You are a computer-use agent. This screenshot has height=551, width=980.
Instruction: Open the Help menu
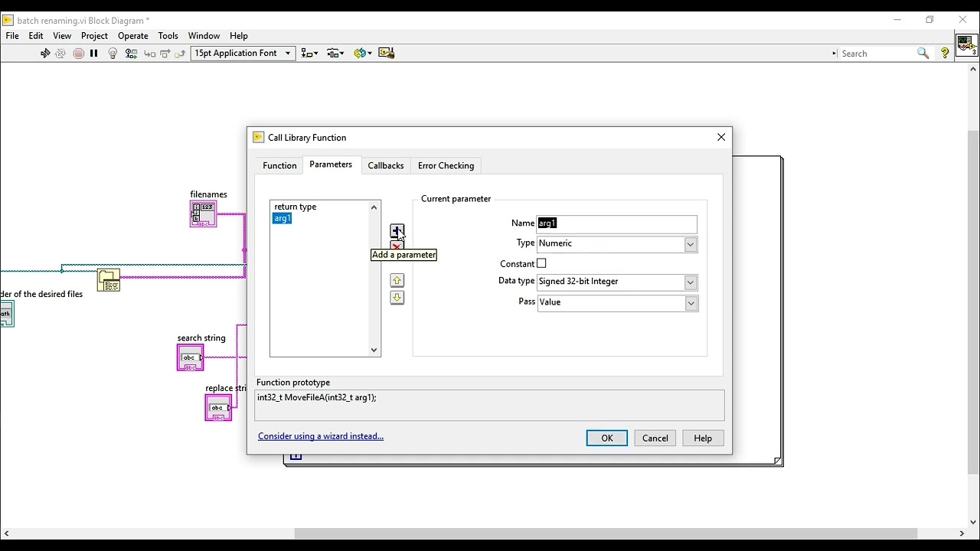(x=239, y=36)
